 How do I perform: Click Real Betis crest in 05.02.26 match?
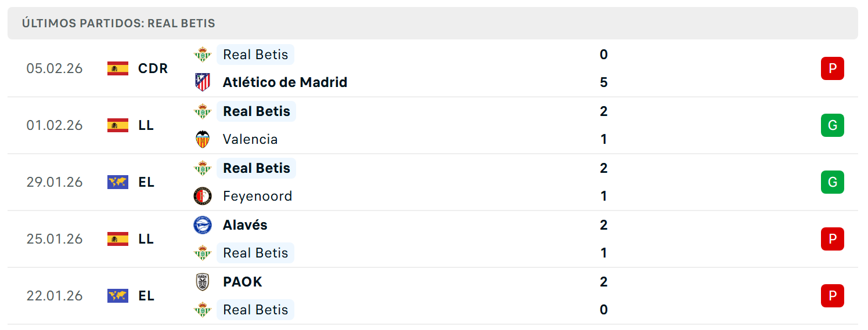203,55
